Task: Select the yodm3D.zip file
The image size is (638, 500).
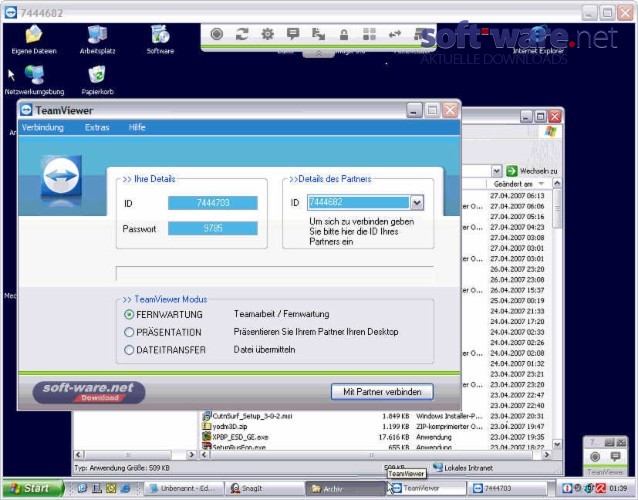Action: pyautogui.click(x=225, y=426)
